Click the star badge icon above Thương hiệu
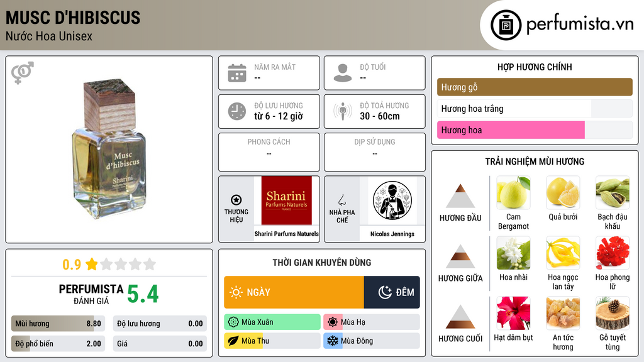This screenshot has height=362, width=644. pos(236,200)
